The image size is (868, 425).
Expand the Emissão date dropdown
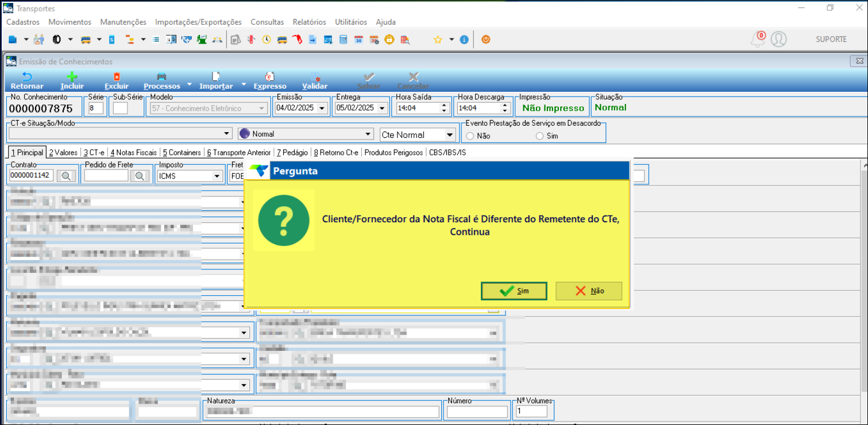click(x=322, y=108)
